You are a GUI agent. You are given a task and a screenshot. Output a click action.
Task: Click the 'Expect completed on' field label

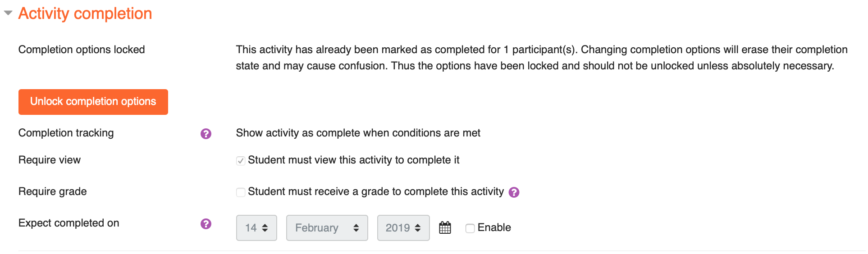click(69, 223)
